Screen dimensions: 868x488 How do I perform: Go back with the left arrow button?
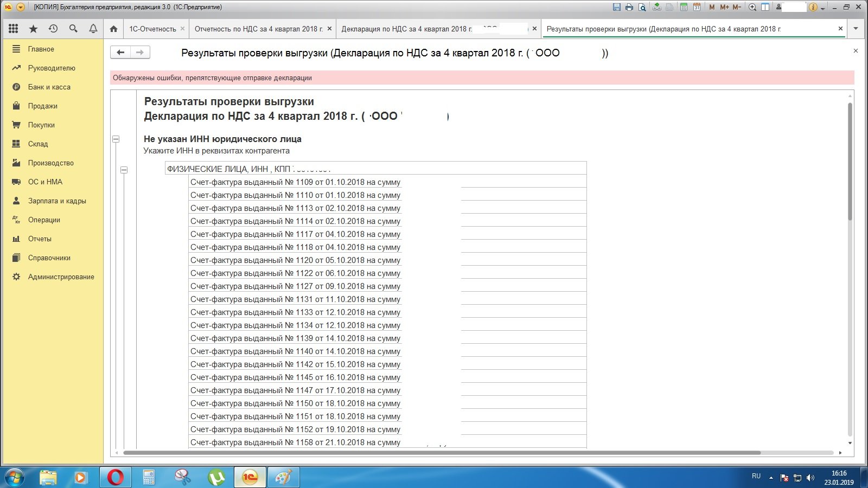click(120, 52)
